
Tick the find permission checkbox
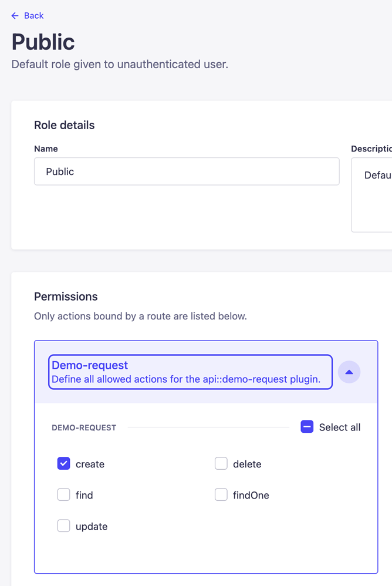click(63, 495)
